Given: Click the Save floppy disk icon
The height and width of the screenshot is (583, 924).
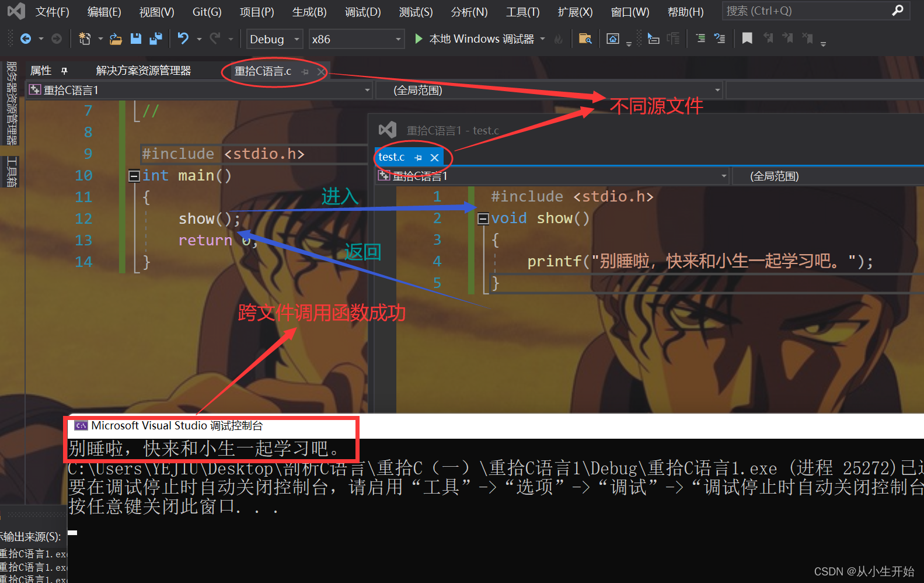Looking at the screenshot, I should tap(136, 39).
